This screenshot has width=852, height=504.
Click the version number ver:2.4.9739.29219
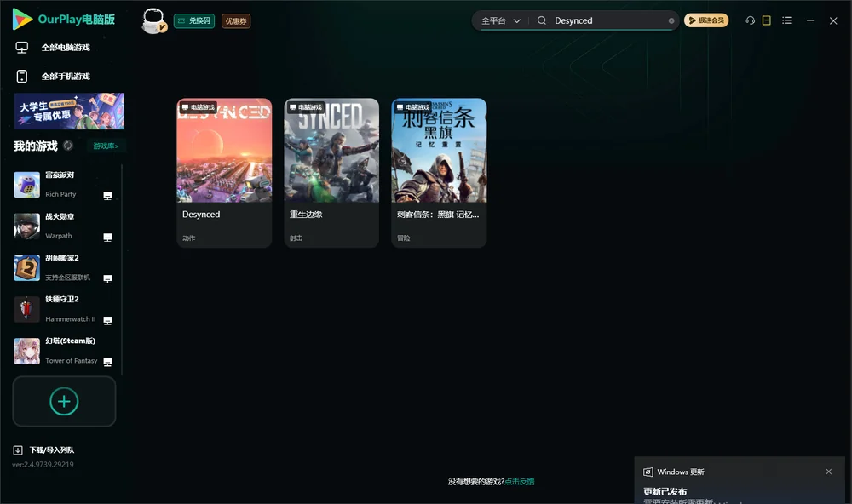(43, 465)
